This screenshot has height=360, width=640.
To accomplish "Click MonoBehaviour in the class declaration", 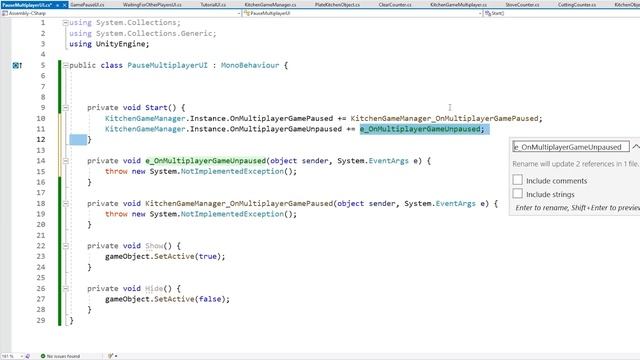I will pyautogui.click(x=250, y=65).
